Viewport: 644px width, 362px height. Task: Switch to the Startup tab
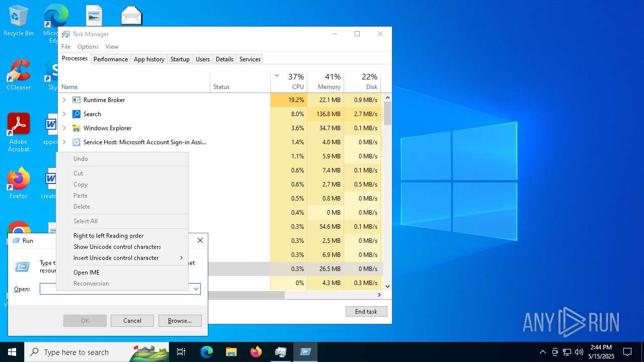[x=180, y=59]
